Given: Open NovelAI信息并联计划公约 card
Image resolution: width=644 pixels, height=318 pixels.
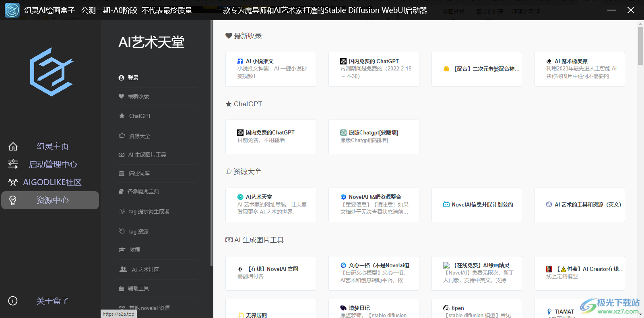Looking at the screenshot, I should [477, 204].
